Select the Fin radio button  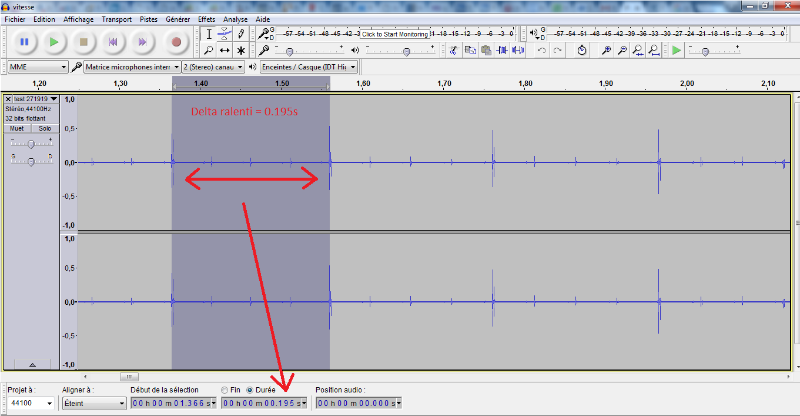(x=224, y=390)
